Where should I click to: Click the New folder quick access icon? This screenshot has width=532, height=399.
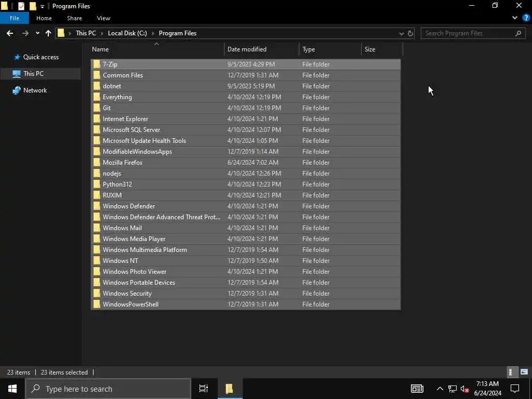click(x=33, y=6)
